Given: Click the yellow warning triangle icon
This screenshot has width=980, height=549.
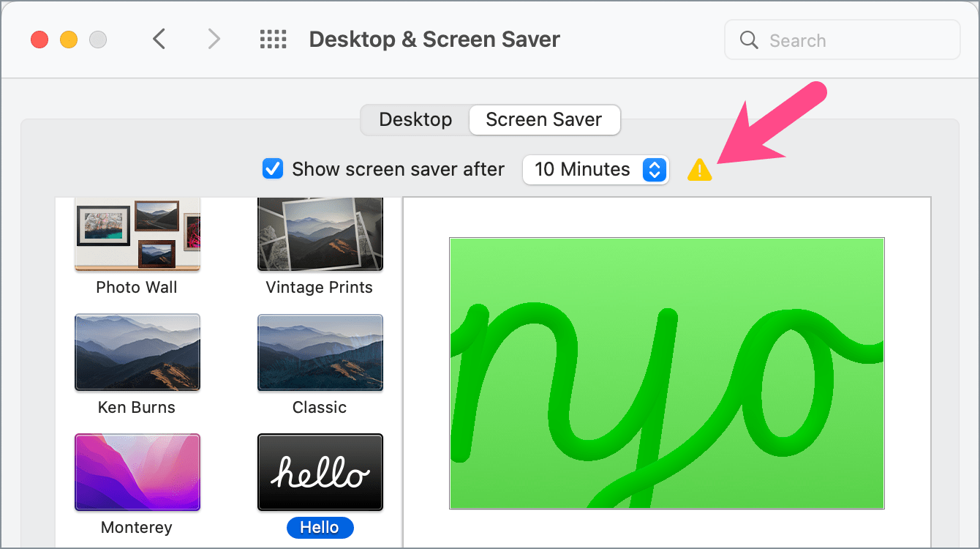Looking at the screenshot, I should (699, 171).
